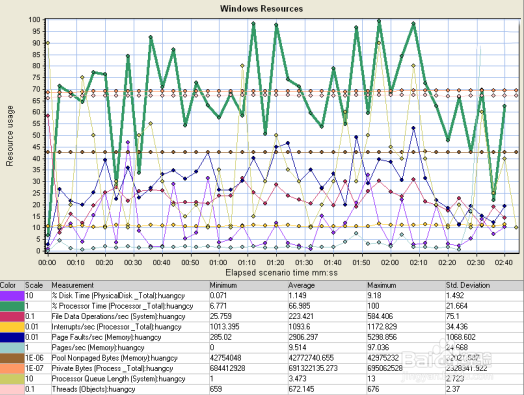Click the yellow Interrupts/sec color swatch

pyautogui.click(x=12, y=327)
